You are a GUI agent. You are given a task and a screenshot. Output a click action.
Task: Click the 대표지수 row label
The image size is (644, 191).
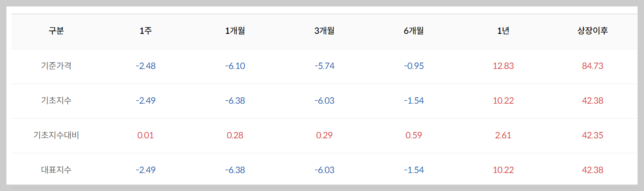tap(56, 170)
